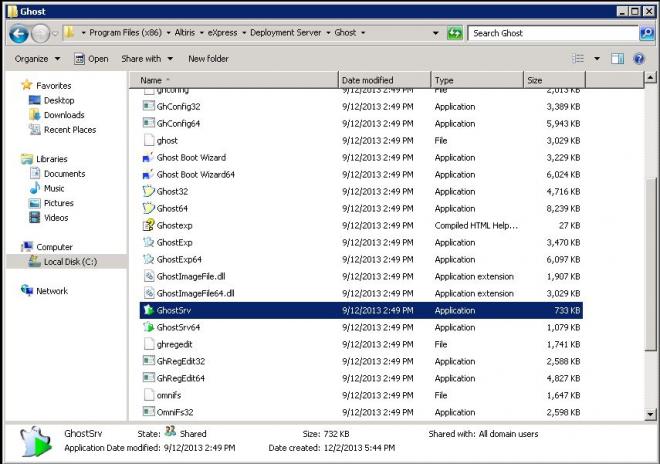This screenshot has width=660, height=464.
Task: Go back using the Back arrow button
Action: click(x=19, y=33)
